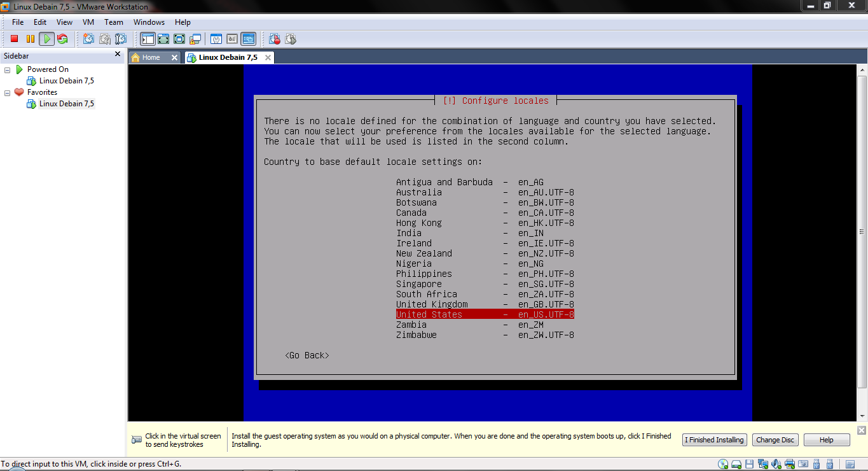This screenshot has height=471, width=868.
Task: Select Linux Debain 7,5 under Favorites
Action: click(x=66, y=104)
